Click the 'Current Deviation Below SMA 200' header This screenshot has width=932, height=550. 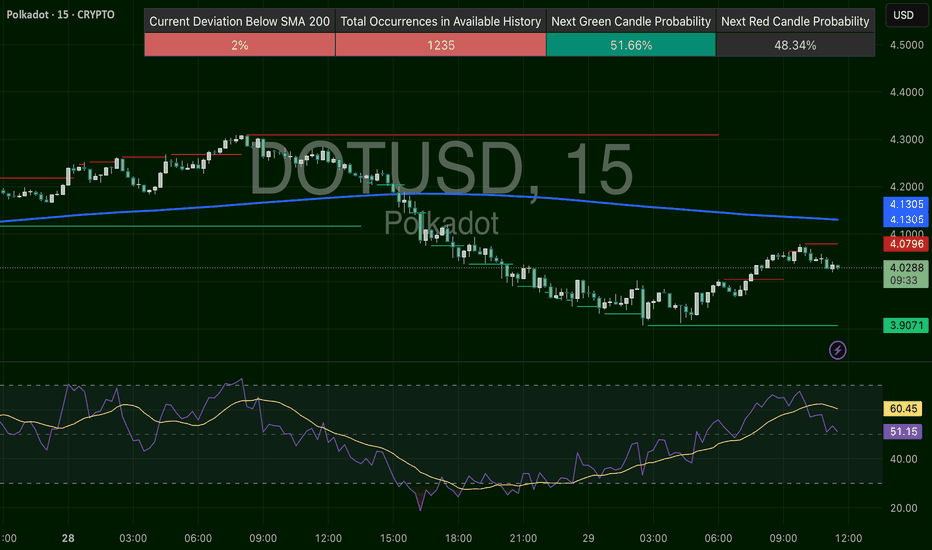(240, 21)
